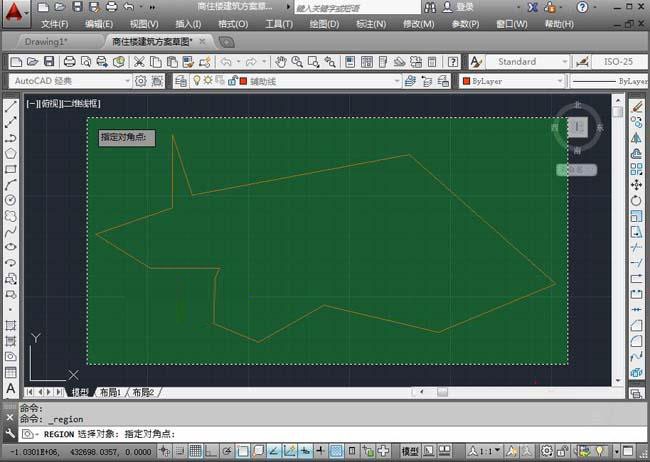Click the Plot (print) icon in the toolbar
This screenshot has height=462, width=650.
pos(70,61)
